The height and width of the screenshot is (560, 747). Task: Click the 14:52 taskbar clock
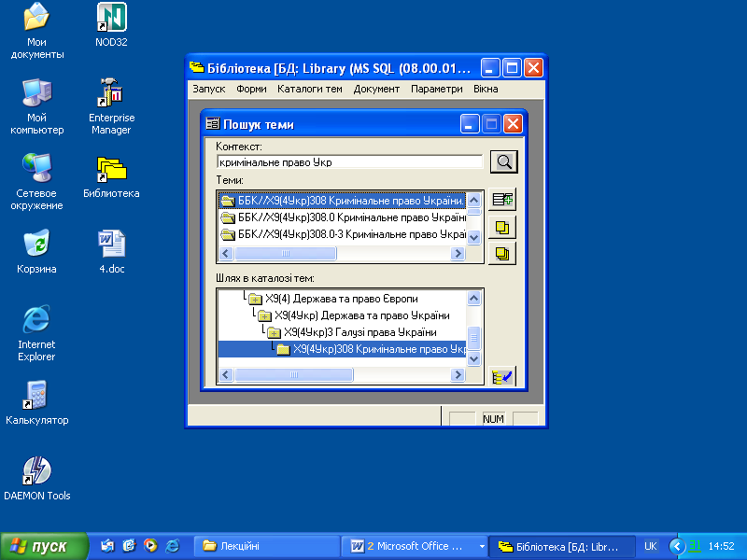pos(721,546)
